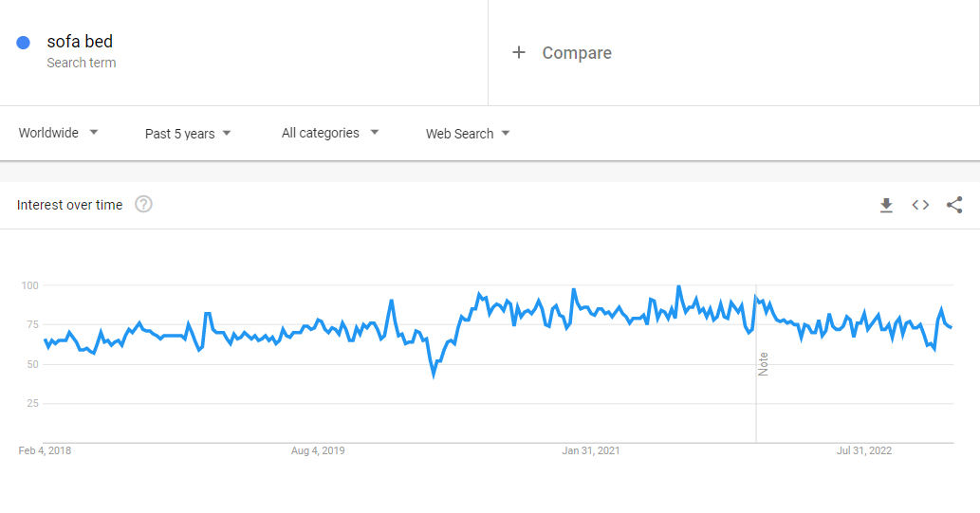This screenshot has width=980, height=513.
Task: Open help for Interest over time
Action: (143, 205)
